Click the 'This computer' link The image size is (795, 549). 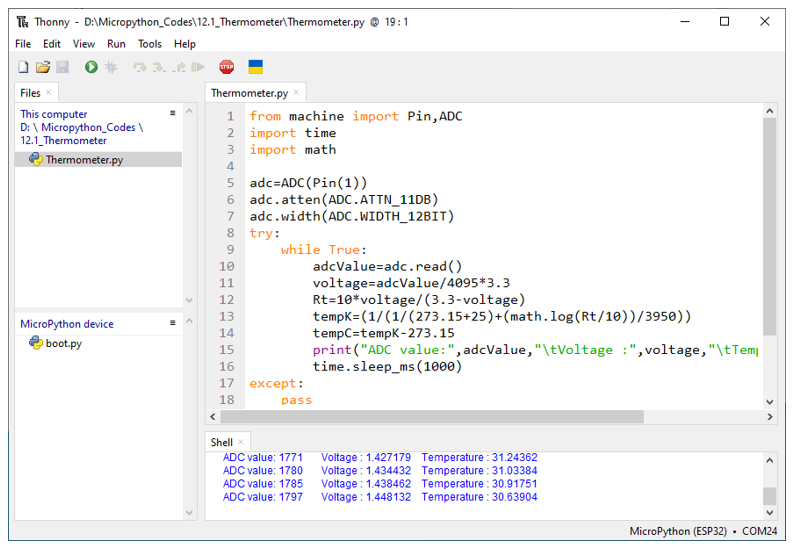[54, 114]
